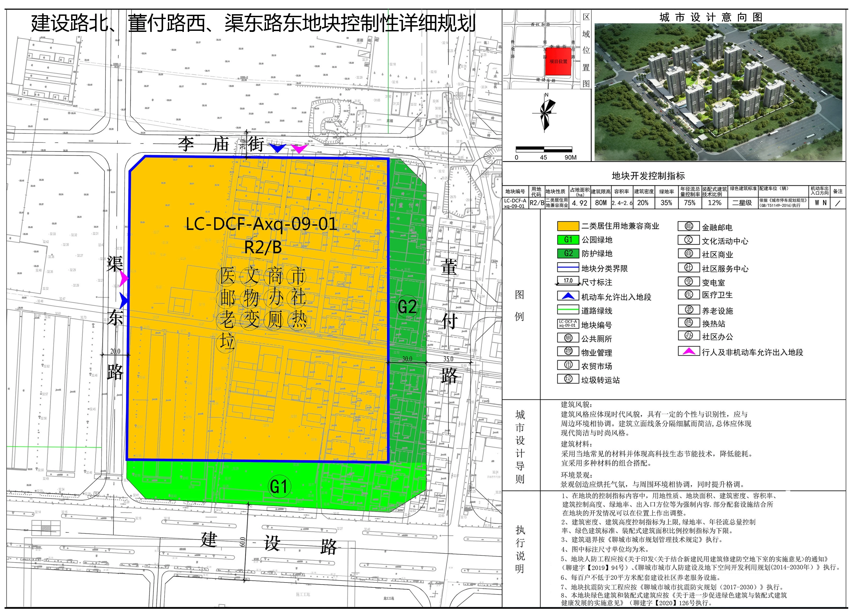Image resolution: width=852 pixels, height=616 pixels.
Task: Click the 2.4-2.6 floor area ratio cell
Action: tap(622, 203)
